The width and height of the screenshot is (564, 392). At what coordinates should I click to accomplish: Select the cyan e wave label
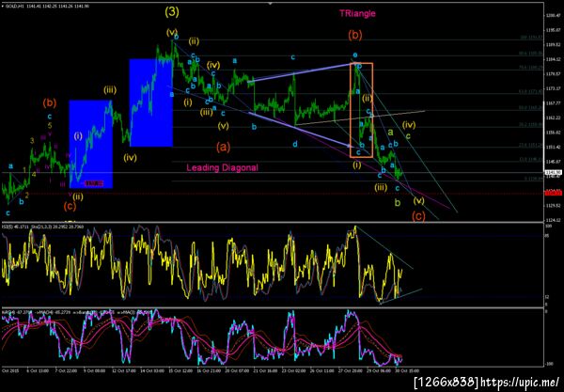point(355,55)
